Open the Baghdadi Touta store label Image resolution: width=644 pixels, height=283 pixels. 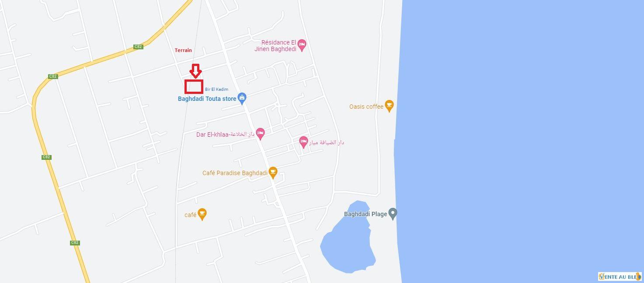(207, 99)
